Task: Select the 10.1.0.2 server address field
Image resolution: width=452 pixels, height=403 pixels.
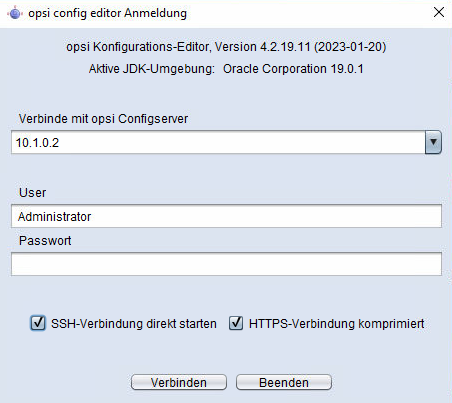Action: click(218, 142)
